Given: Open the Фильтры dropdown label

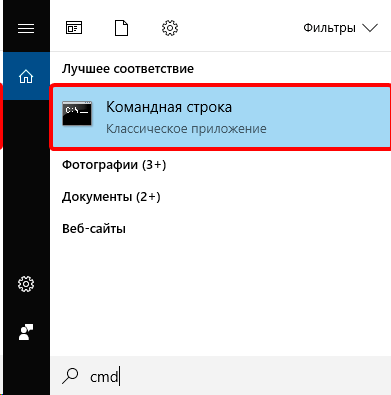Looking at the screenshot, I should pyautogui.click(x=329, y=28).
